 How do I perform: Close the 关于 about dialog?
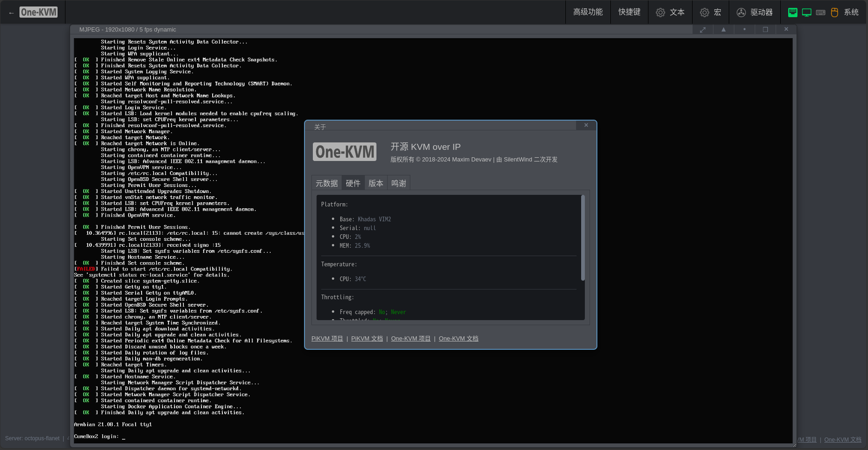tap(586, 125)
